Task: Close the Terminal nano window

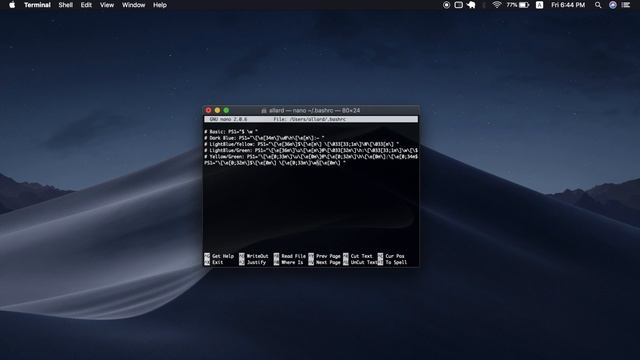Action: (209, 110)
